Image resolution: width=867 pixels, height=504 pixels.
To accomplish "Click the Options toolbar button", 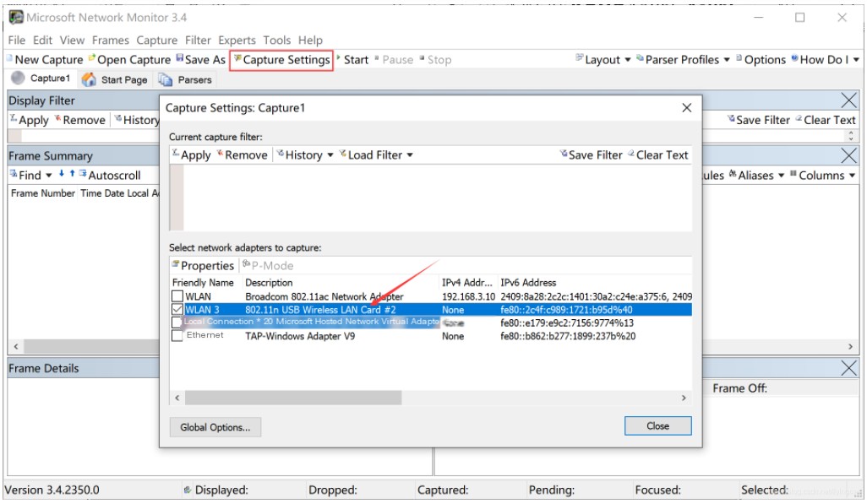I will click(x=761, y=60).
